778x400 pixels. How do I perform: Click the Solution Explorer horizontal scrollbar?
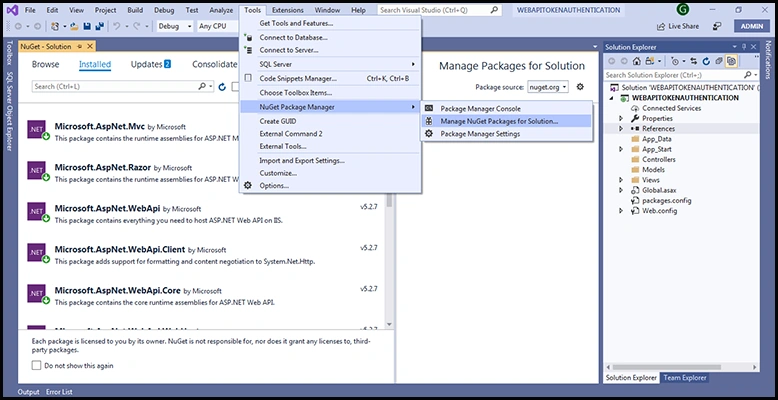683,367
